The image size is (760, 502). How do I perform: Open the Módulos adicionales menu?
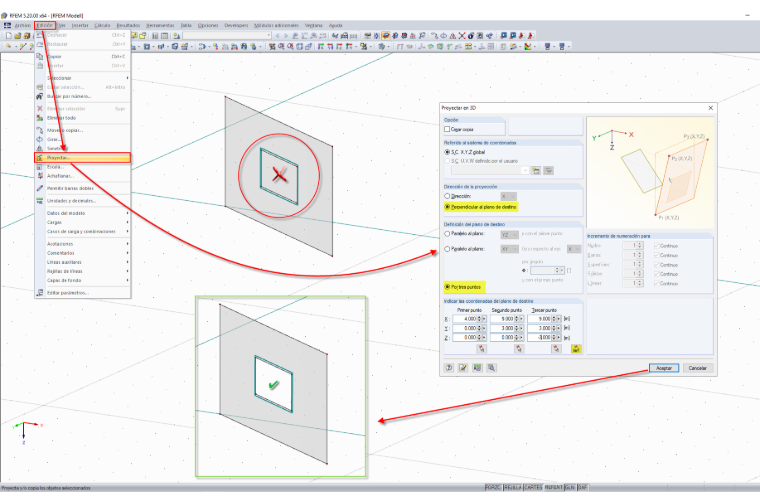[276, 25]
